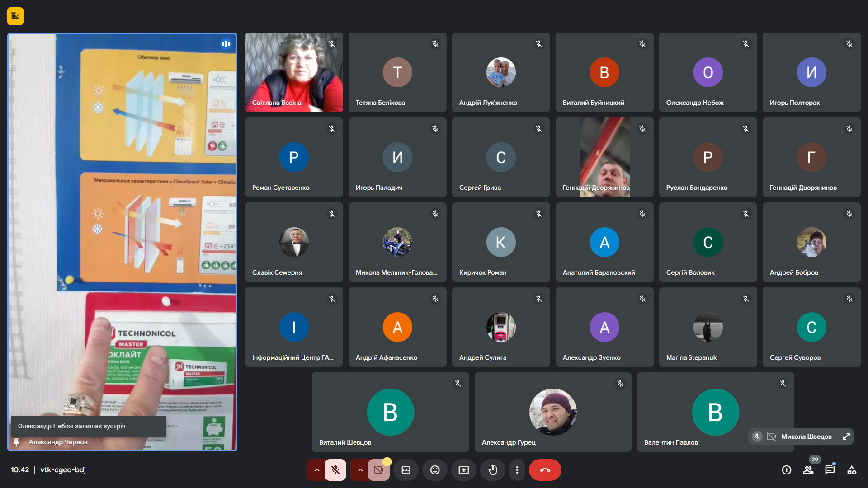This screenshot has width=868, height=488.
Task: Click muted mic icon on Світлана Васіна tile
Action: pos(332,44)
